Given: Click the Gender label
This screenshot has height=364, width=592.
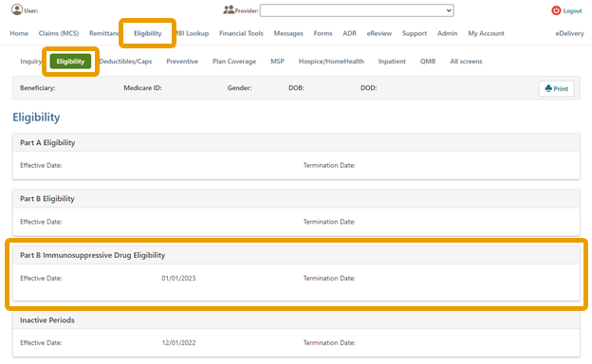Looking at the screenshot, I should [x=239, y=88].
